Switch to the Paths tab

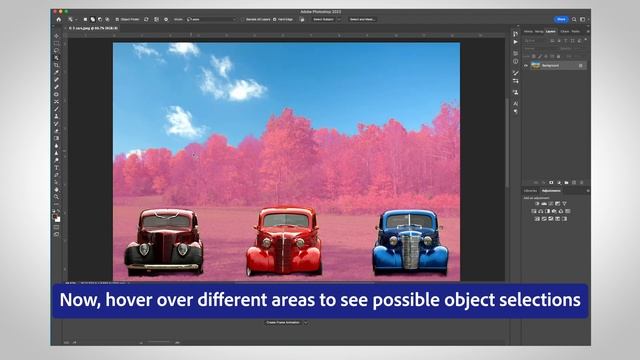coord(576,31)
